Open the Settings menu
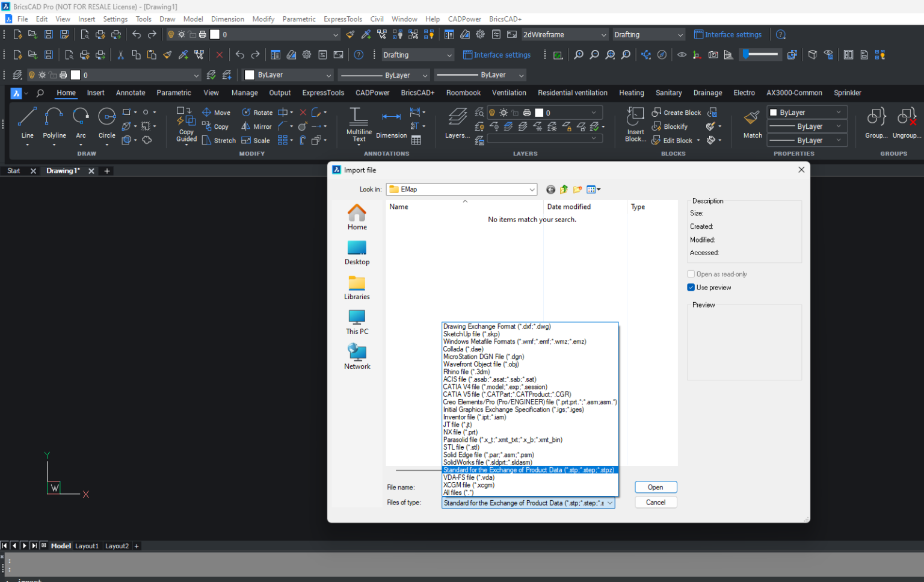This screenshot has width=924, height=582. click(115, 19)
